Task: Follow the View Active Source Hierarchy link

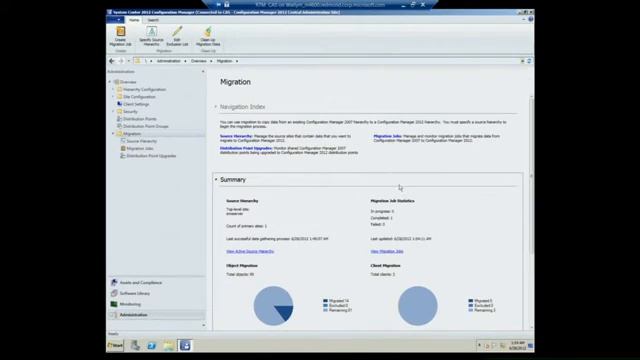Action: pyautogui.click(x=250, y=251)
